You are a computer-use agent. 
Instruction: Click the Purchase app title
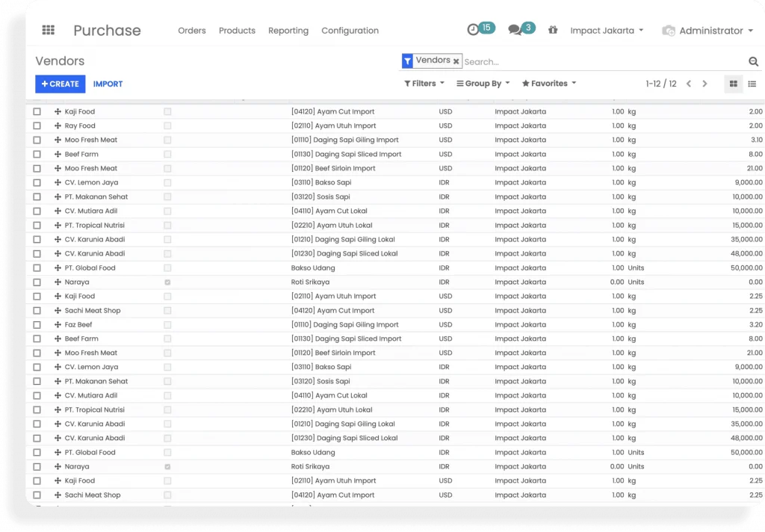point(107,30)
